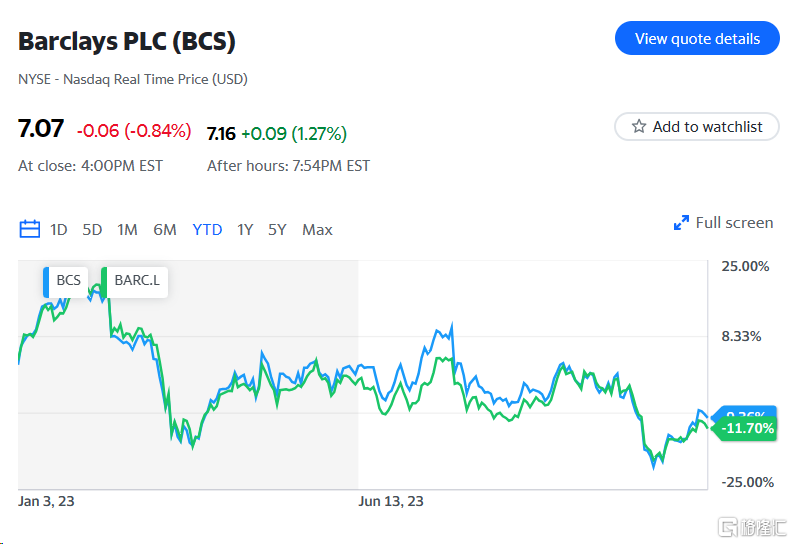The image size is (793, 544).
Task: Click the blue BCS legend color marker
Action: (46, 281)
